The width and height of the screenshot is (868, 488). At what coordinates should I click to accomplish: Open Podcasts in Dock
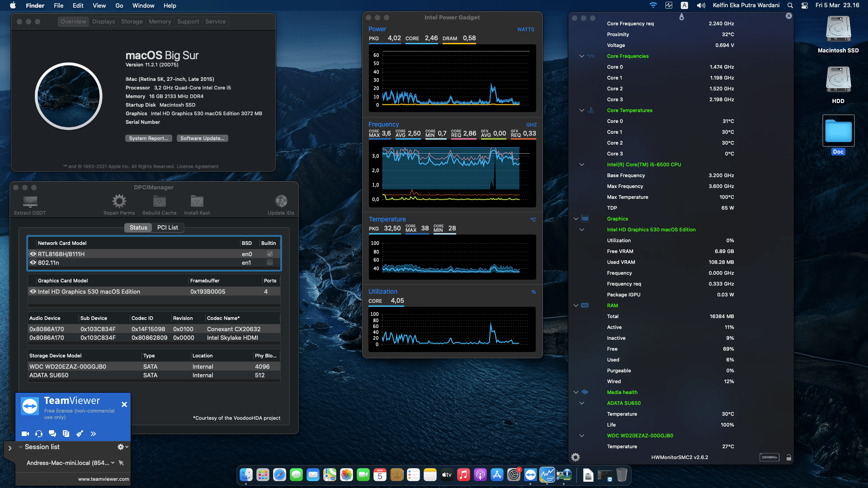[480, 475]
